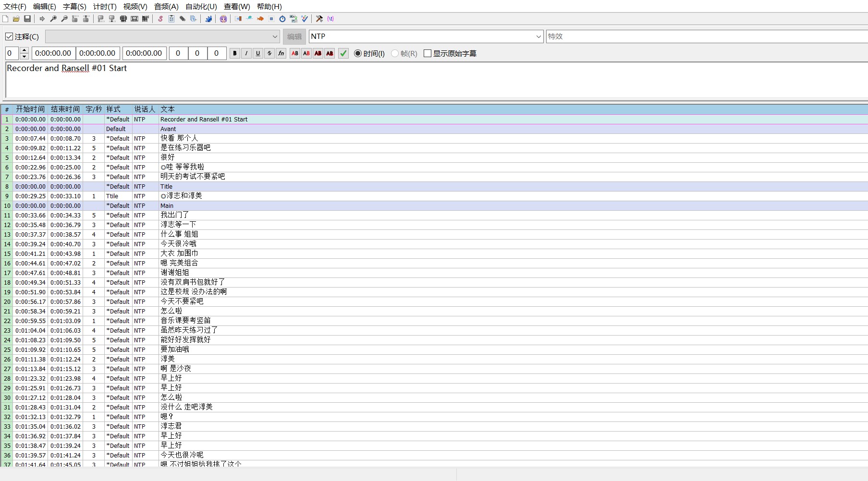Open the 帮助(H) menu
This screenshot has width=868, height=481.
pyautogui.click(x=269, y=6)
